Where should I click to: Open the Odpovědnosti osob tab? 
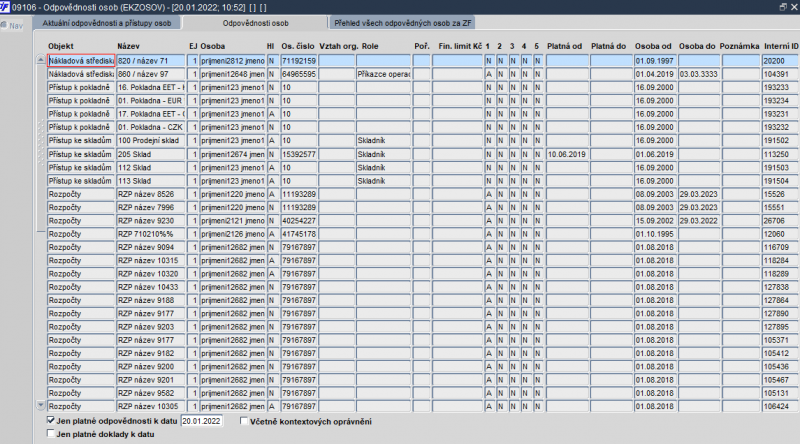tap(255, 23)
